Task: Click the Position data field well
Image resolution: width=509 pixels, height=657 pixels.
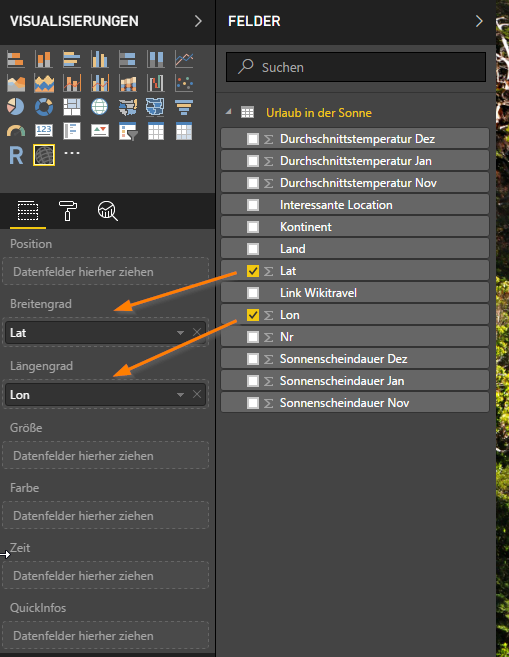Action: [105, 272]
